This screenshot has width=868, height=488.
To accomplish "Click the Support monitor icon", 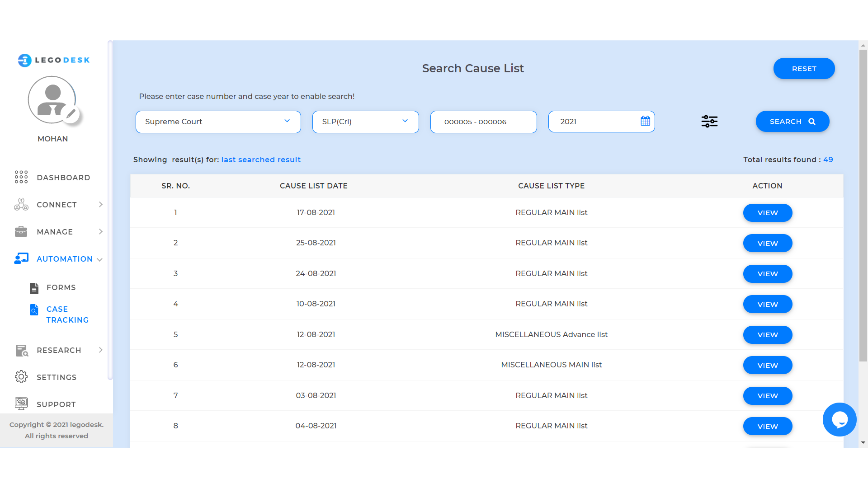I will coord(21,404).
